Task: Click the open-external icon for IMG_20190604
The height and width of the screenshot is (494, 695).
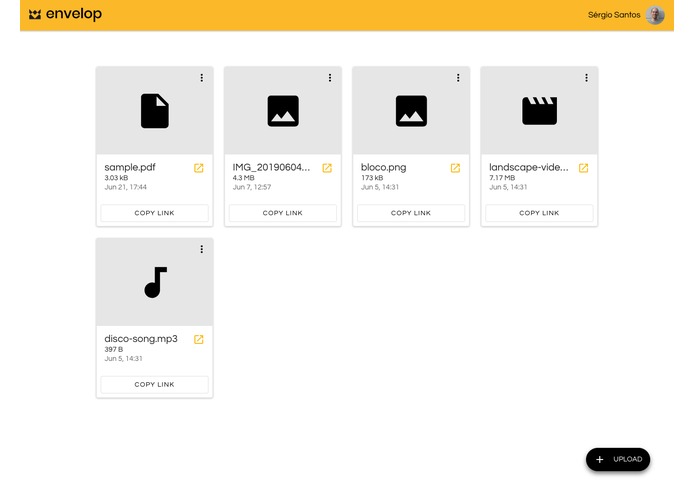Action: (327, 168)
